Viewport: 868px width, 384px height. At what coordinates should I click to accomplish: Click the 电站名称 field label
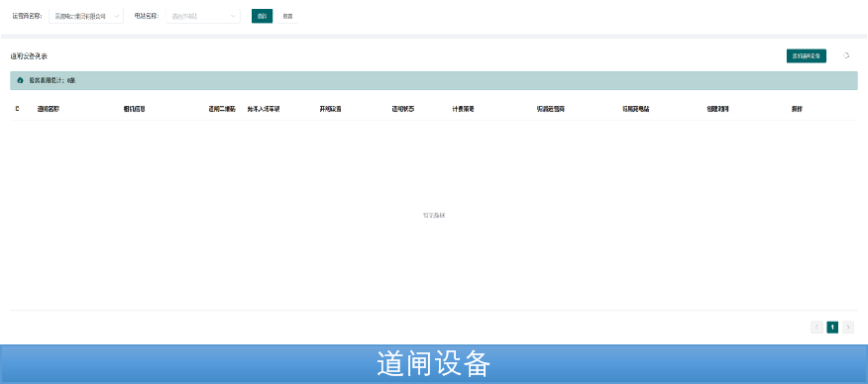tap(146, 16)
